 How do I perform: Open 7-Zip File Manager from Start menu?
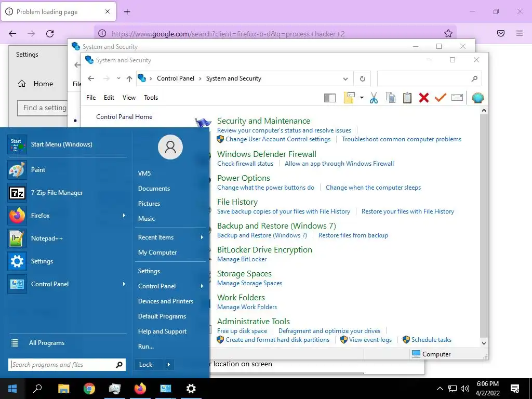click(x=57, y=193)
